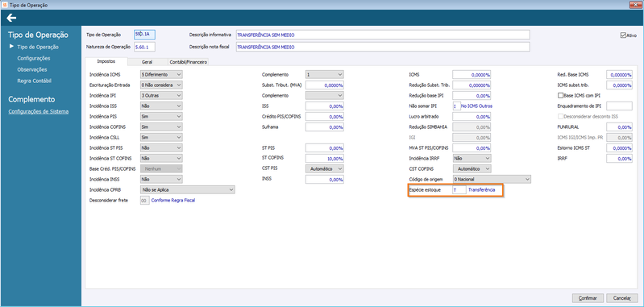Toggle the Ativo checkbox
Viewport: 644px width, 307px height.
623,35
